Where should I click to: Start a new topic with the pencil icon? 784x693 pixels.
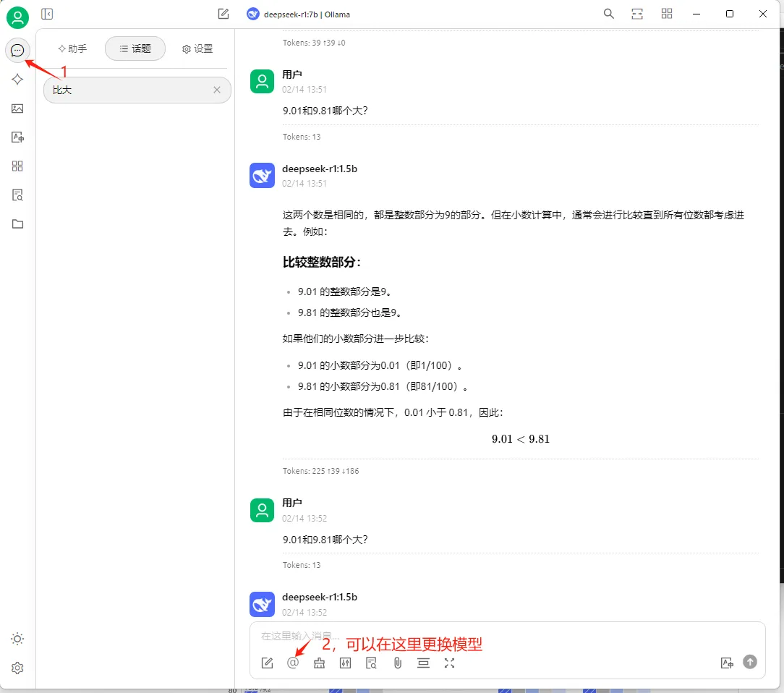click(x=267, y=662)
